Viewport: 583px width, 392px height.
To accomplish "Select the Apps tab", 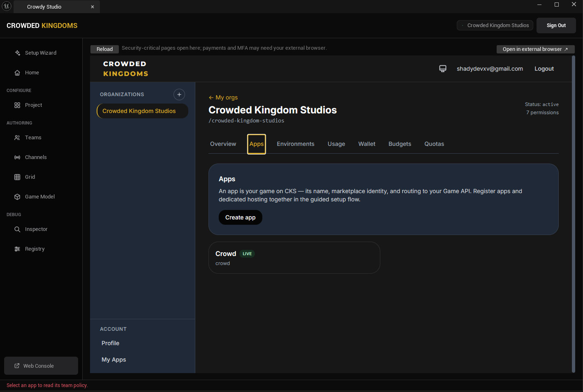I will (x=257, y=144).
